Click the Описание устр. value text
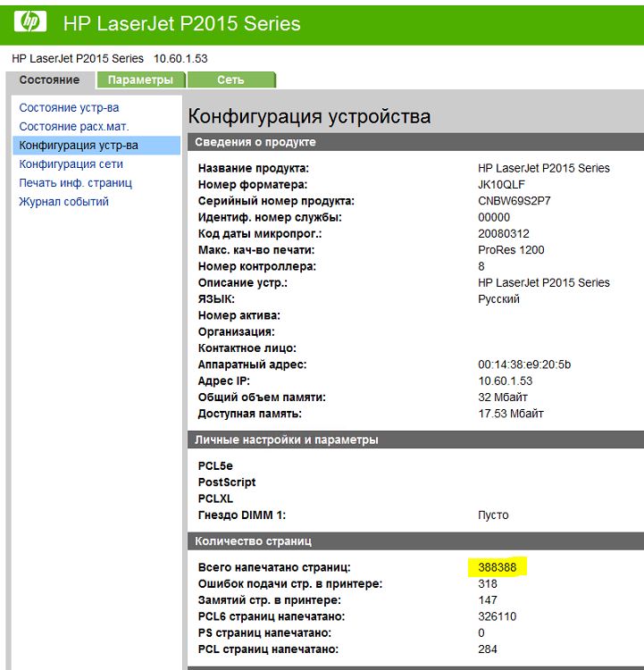Image resolution: width=644 pixels, height=670 pixels. pos(544,282)
